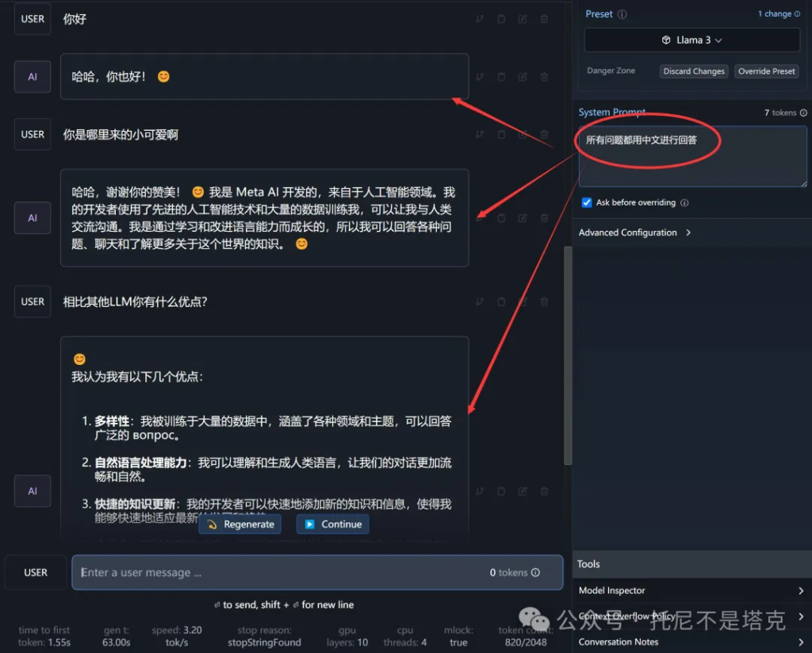Click the AI badge of "哈哈，你也好！" reply
812x653 pixels.
tap(32, 77)
